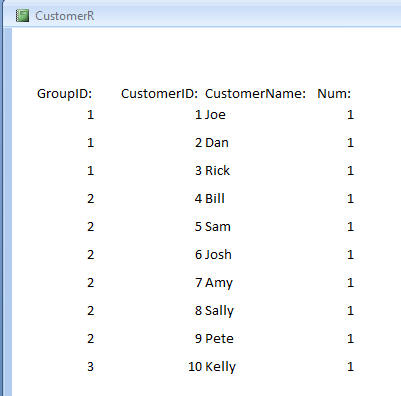Screen dimensions: 401x396
Task: Select the customer name Dan
Action: click(217, 143)
